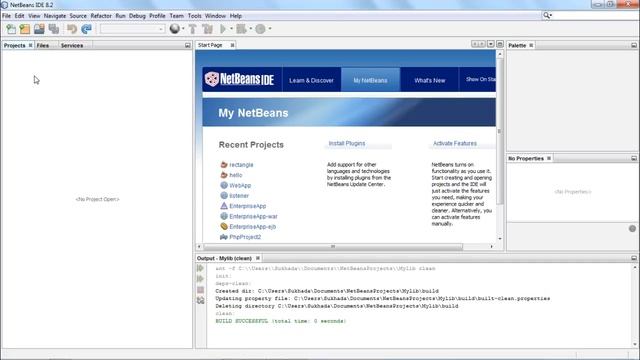Open the Run menu

(x=120, y=16)
